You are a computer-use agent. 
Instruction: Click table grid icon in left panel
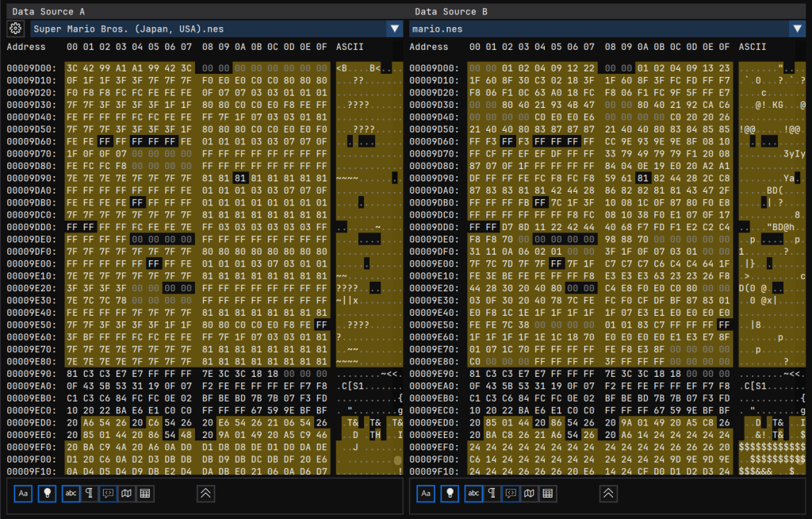coord(145,493)
